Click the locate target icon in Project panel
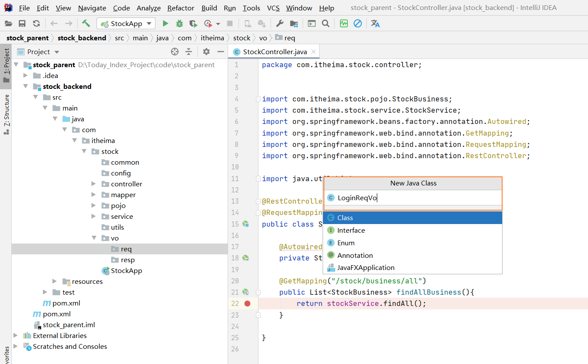The height and width of the screenshot is (364, 588). point(175,52)
